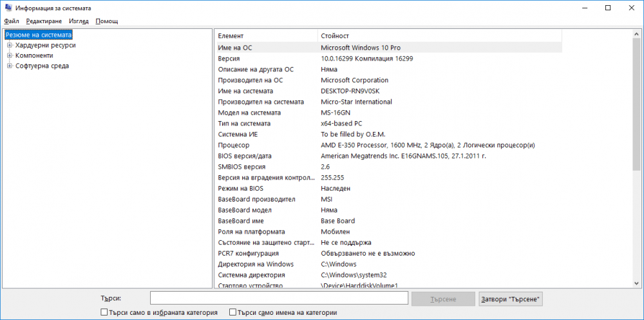Select Роля на платформата row

[x=388, y=232]
